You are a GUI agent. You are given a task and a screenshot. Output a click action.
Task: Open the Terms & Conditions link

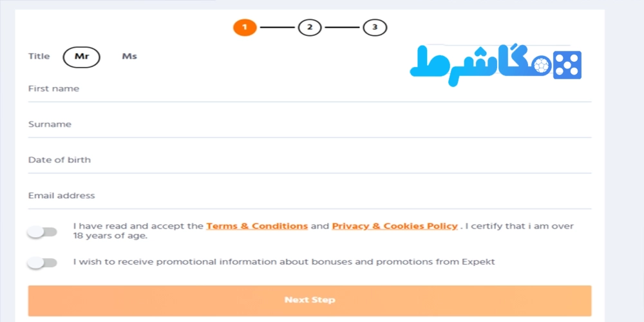click(x=257, y=226)
